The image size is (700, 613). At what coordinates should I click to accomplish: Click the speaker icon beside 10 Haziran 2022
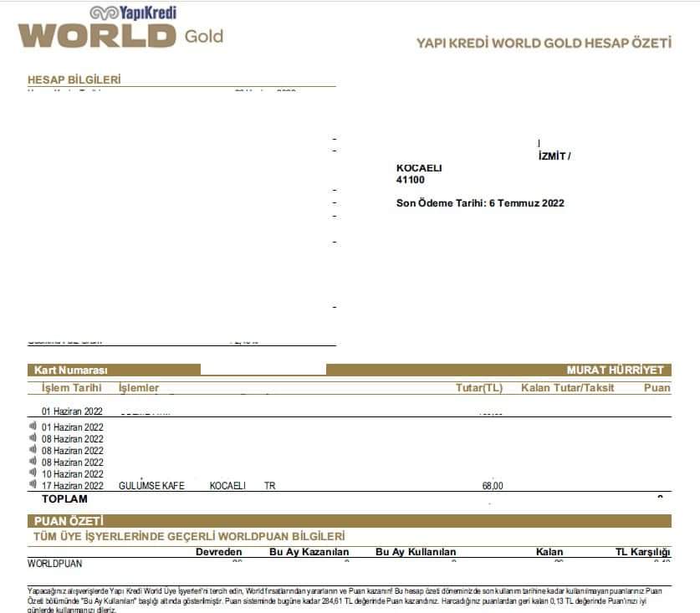(x=33, y=473)
